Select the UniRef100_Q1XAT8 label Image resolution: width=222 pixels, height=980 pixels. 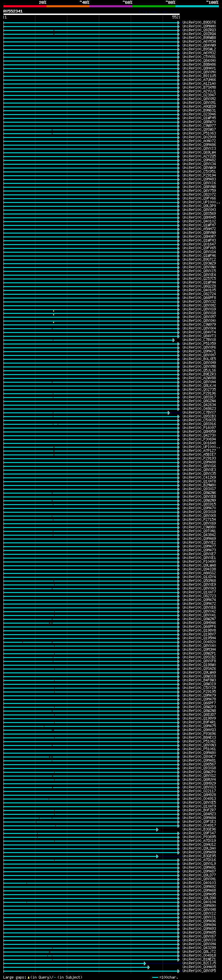click(x=199, y=481)
